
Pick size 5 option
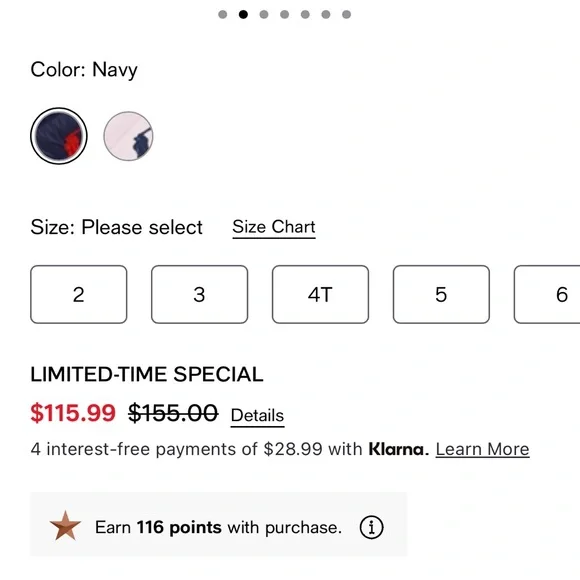click(x=441, y=294)
